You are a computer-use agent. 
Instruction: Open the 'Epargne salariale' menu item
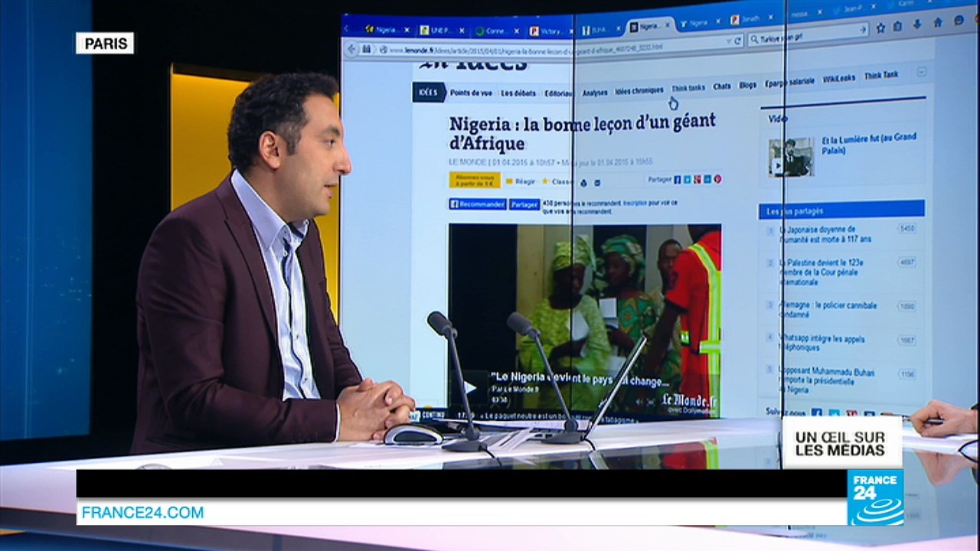(x=789, y=81)
